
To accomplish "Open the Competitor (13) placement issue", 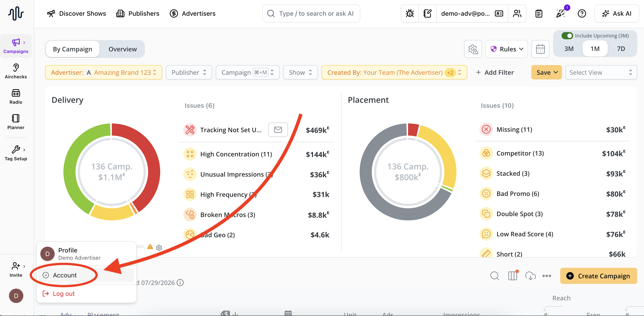I will pyautogui.click(x=553, y=153).
